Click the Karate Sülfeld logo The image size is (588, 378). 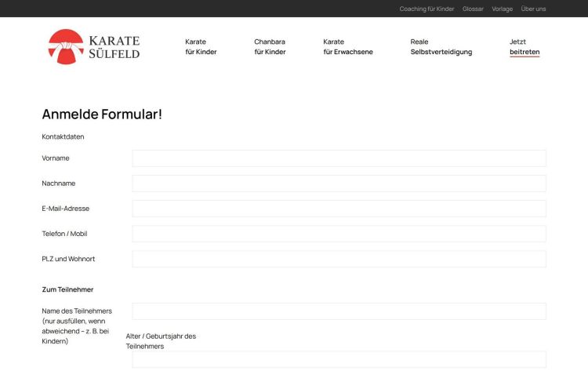94,47
